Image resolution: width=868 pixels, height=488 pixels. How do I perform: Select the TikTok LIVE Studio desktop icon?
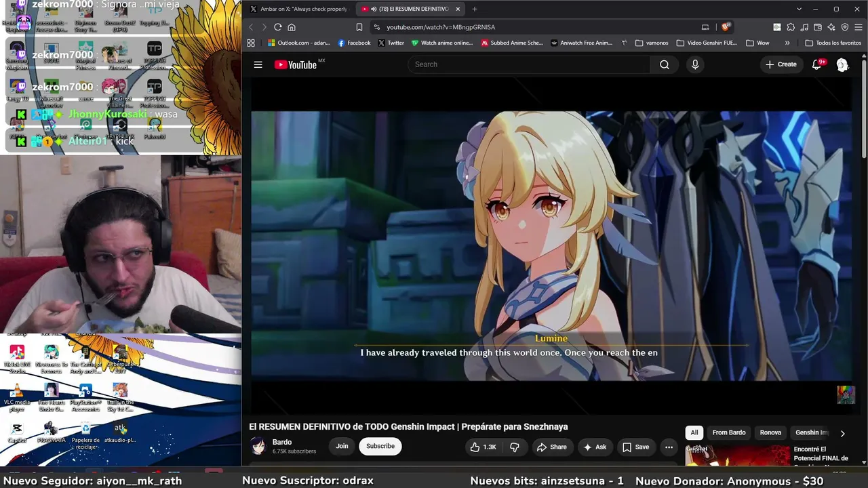click(x=17, y=359)
